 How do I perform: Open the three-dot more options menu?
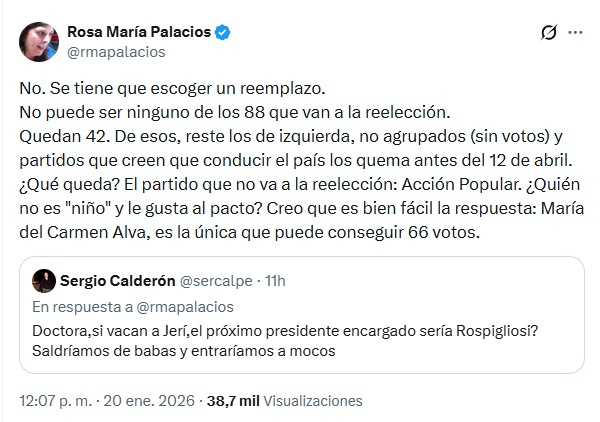coord(575,32)
